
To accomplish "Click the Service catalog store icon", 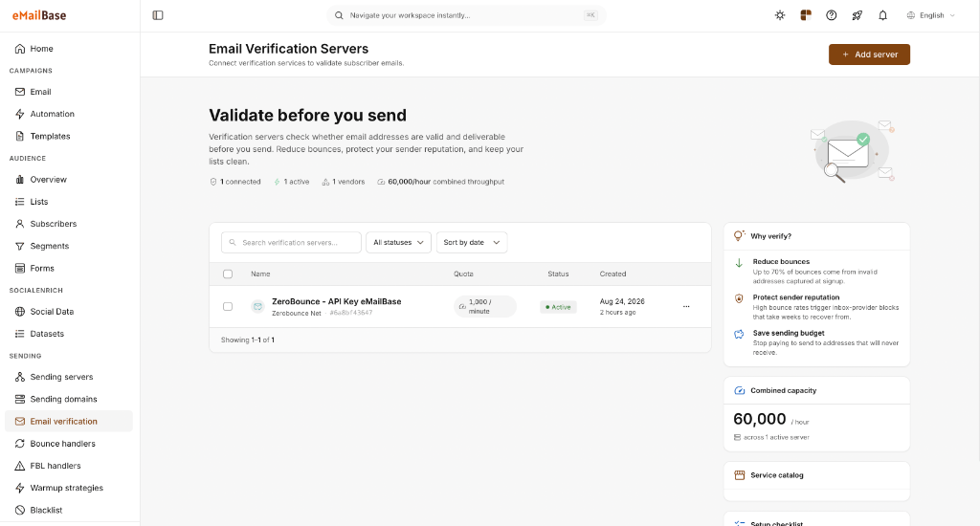I will [x=740, y=474].
